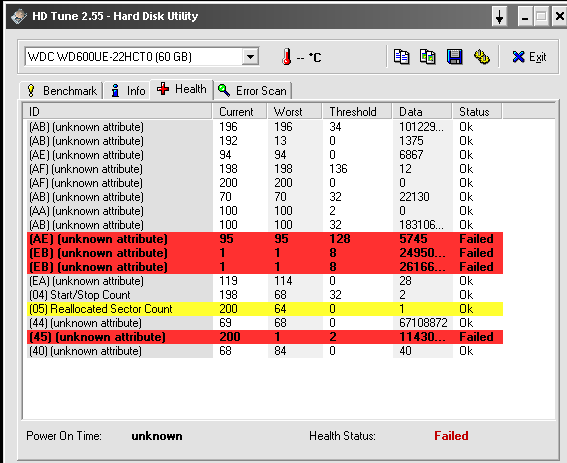The height and width of the screenshot is (463, 567).
Task: Click the Current column header
Action: point(240,112)
